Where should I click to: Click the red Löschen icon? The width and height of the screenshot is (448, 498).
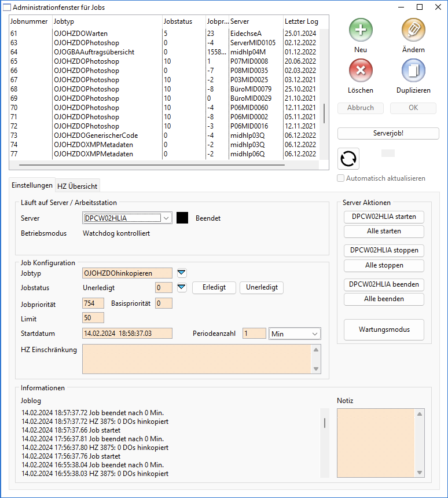pyautogui.click(x=361, y=70)
